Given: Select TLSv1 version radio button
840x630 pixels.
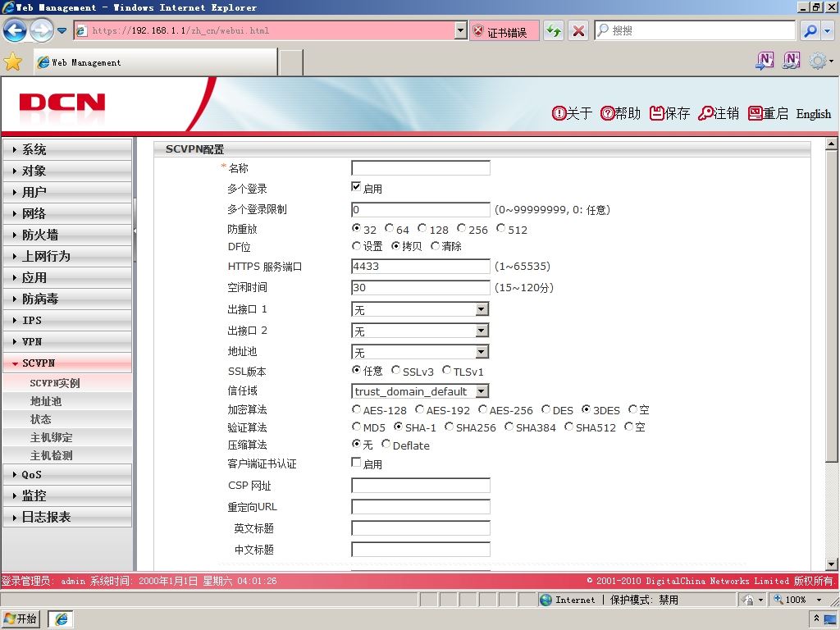Looking at the screenshot, I should 446,370.
